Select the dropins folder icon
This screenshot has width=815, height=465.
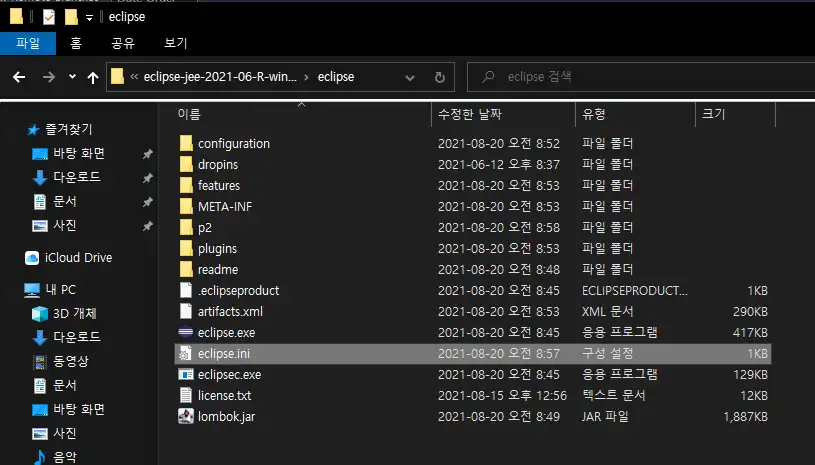coord(186,164)
